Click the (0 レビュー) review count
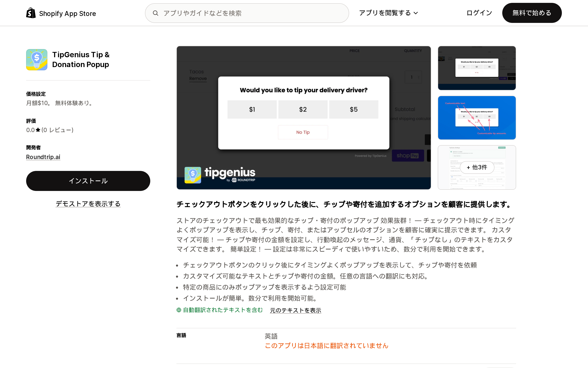The height and width of the screenshot is (368, 588). point(57,130)
